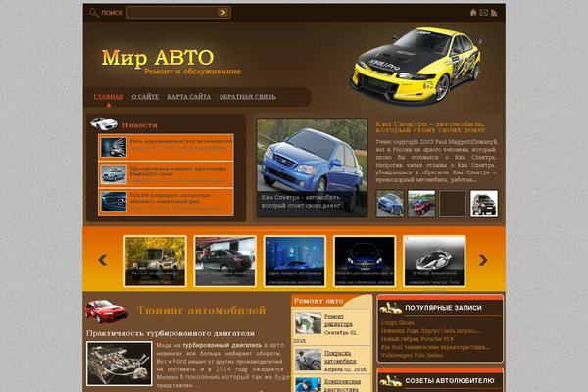Image resolution: width=588 pixels, height=392 pixels.
Task: Click thumbnail next to Покраска автомобиля
Action: [308, 360]
